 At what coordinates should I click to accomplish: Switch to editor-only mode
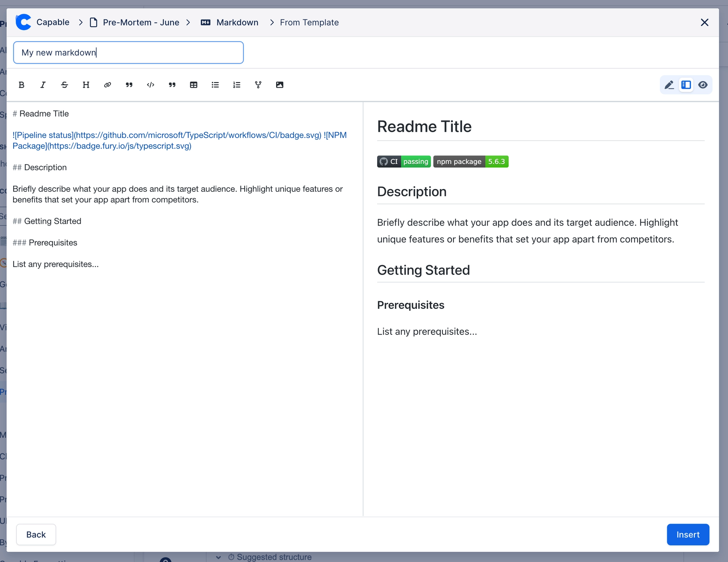[x=669, y=85]
